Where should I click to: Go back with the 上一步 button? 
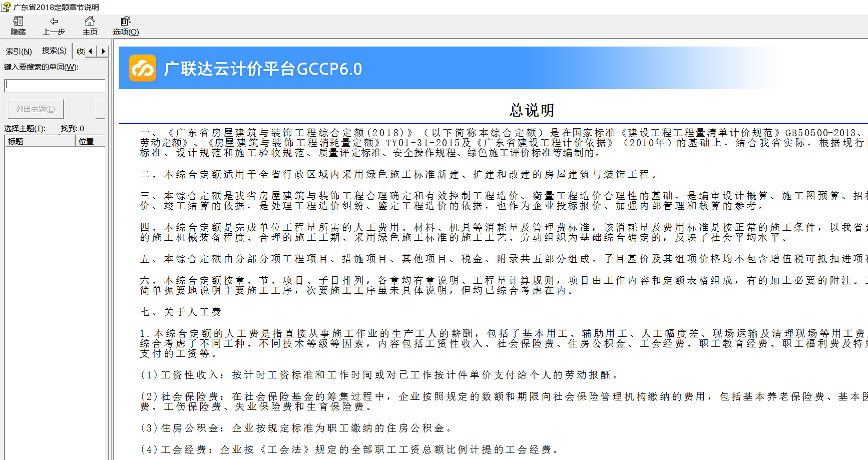pos(54,26)
